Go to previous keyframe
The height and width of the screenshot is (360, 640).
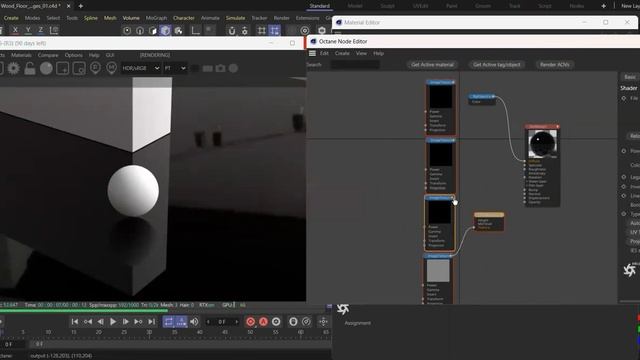pos(88,322)
